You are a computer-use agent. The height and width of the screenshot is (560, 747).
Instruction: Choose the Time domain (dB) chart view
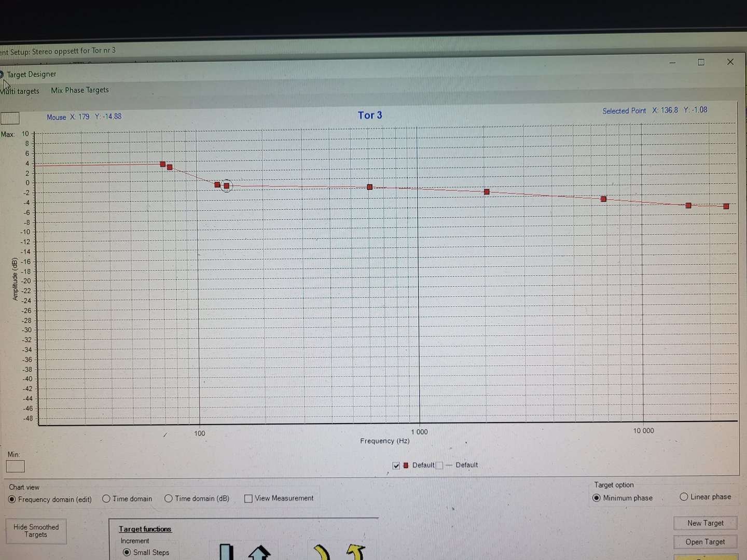pos(169,498)
